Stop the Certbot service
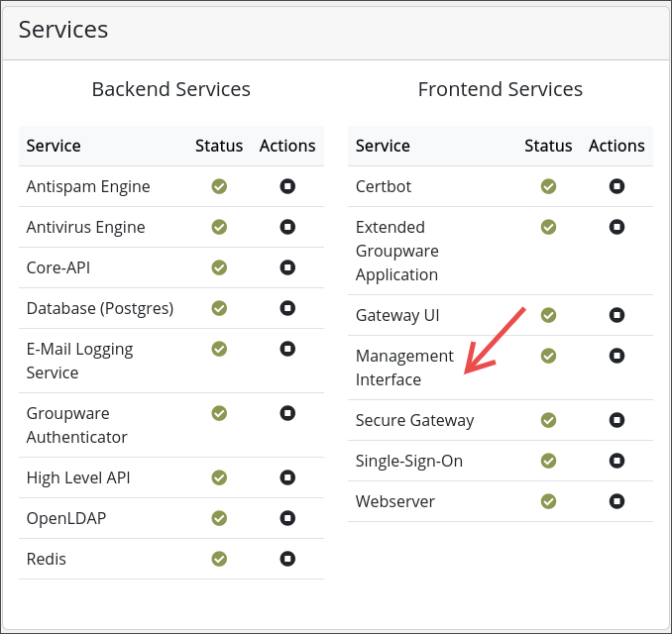Screen dimensions: 672x634 pyautogui.click(x=616, y=186)
